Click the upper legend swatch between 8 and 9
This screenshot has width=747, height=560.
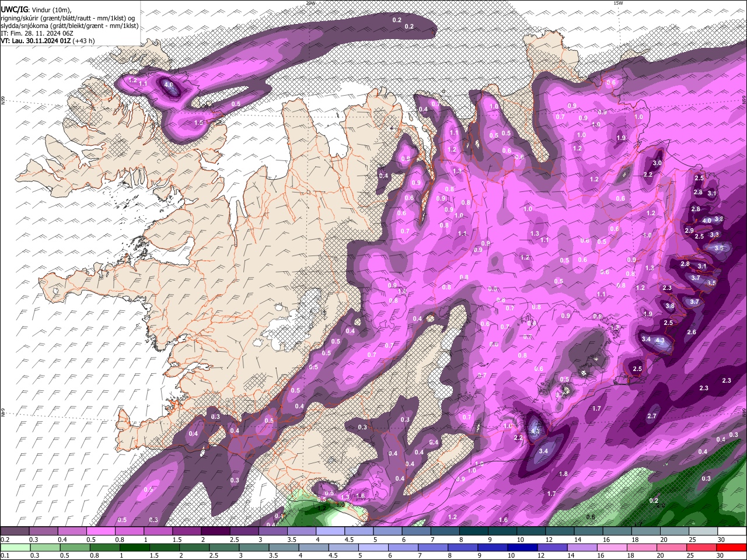click(473, 531)
